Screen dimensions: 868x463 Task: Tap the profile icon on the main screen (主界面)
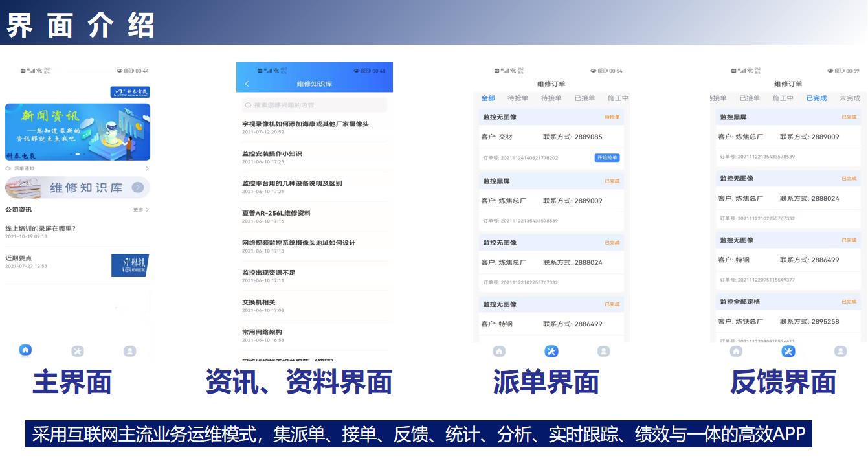coord(130,351)
